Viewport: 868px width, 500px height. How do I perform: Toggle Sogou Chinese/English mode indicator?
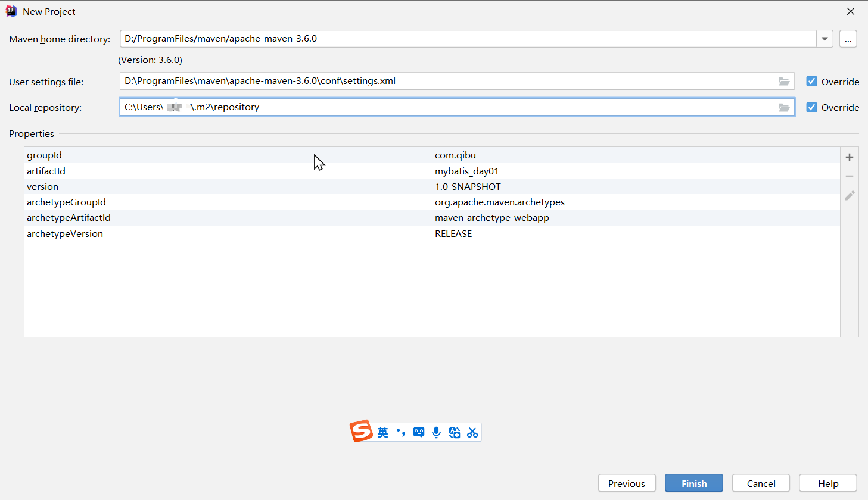pos(383,432)
